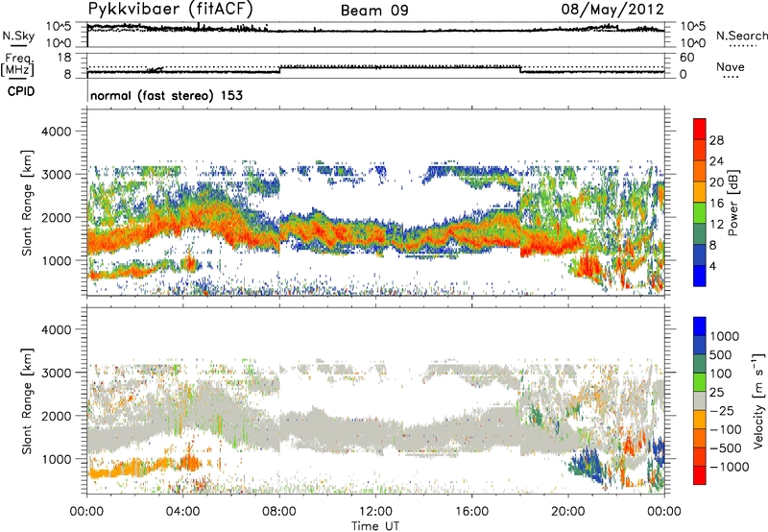Click the red swatch atop the Power colorbar
The height and width of the screenshot is (532, 768).
coord(700,129)
